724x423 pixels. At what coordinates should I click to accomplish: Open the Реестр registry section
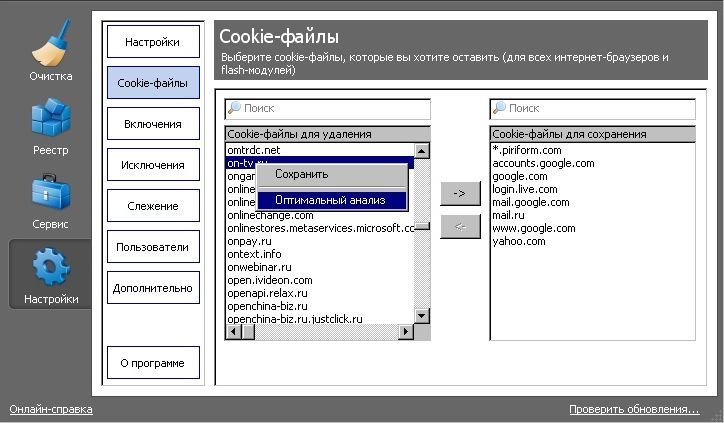point(50,125)
